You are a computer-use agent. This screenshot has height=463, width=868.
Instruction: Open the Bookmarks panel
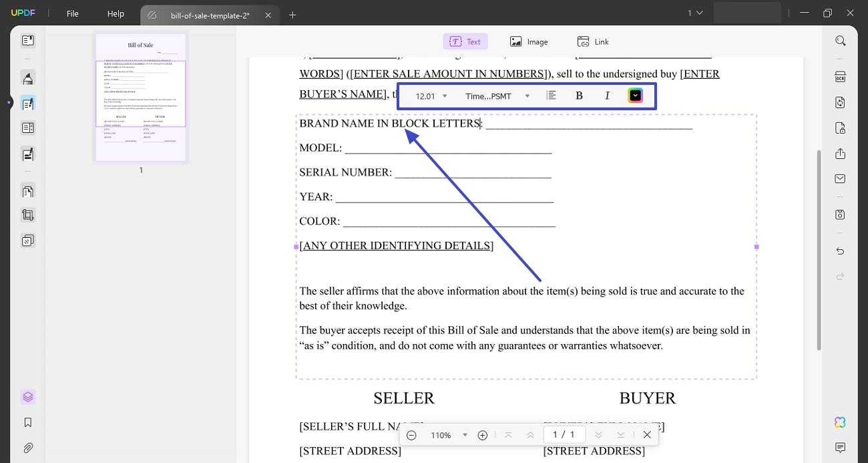pos(27,422)
